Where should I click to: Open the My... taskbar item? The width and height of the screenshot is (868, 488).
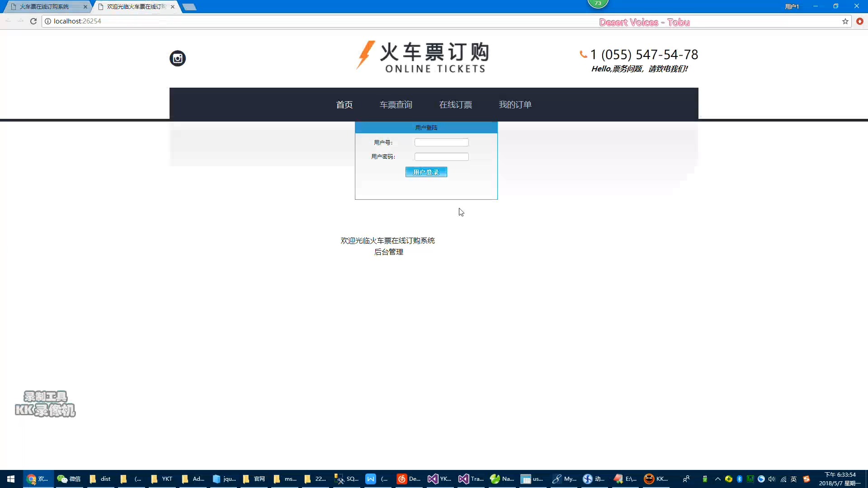click(x=563, y=479)
